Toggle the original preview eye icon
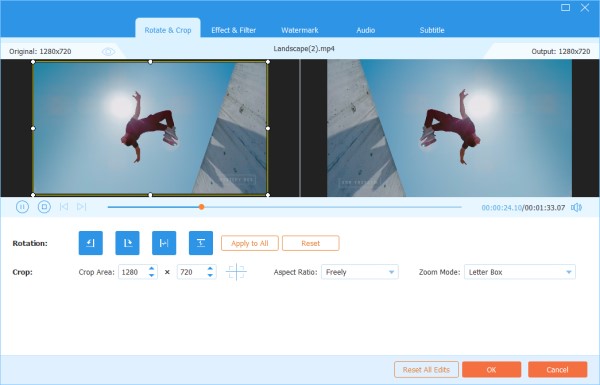Image resolution: width=600 pixels, height=385 pixels. [x=108, y=52]
